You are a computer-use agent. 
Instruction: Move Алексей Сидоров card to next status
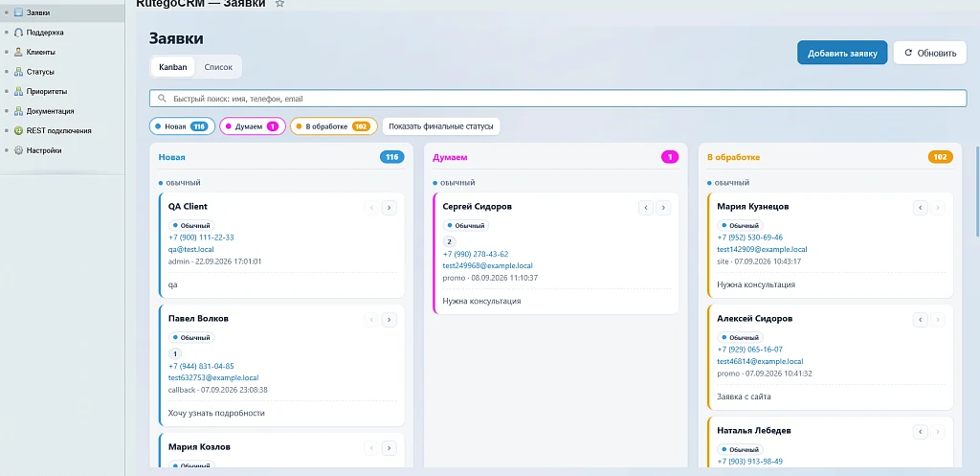(938, 320)
